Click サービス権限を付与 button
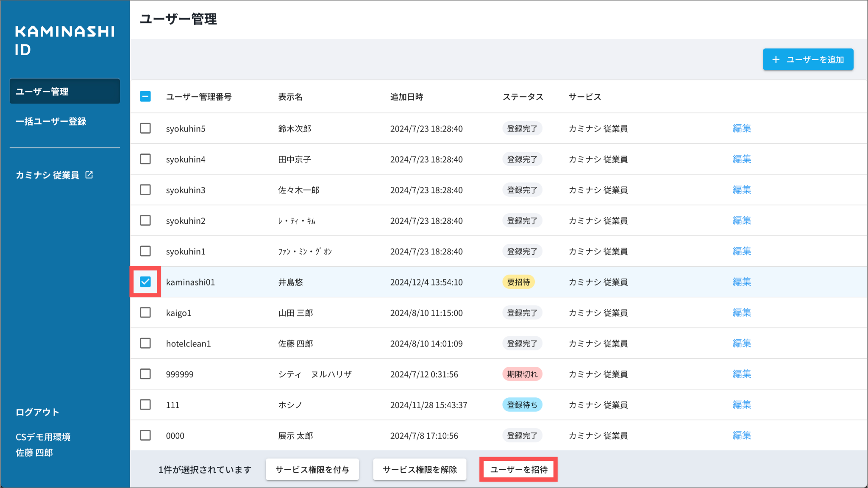Screen dimensions: 868x488 coord(312,469)
